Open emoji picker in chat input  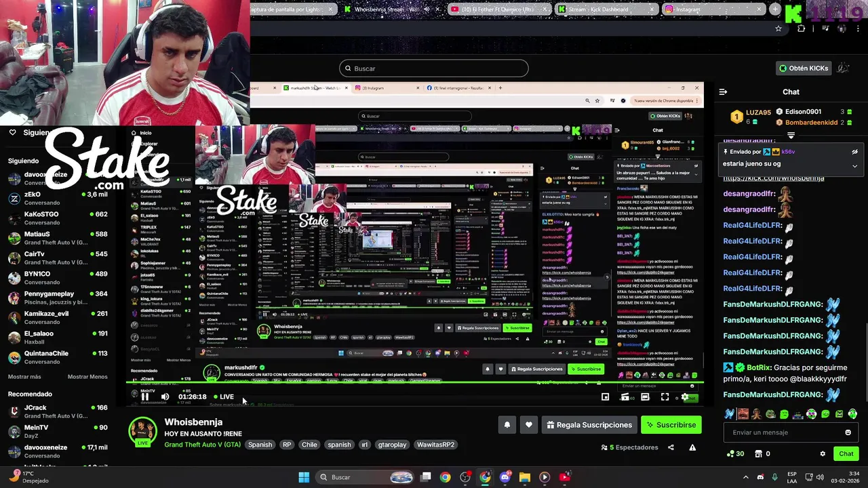(848, 432)
